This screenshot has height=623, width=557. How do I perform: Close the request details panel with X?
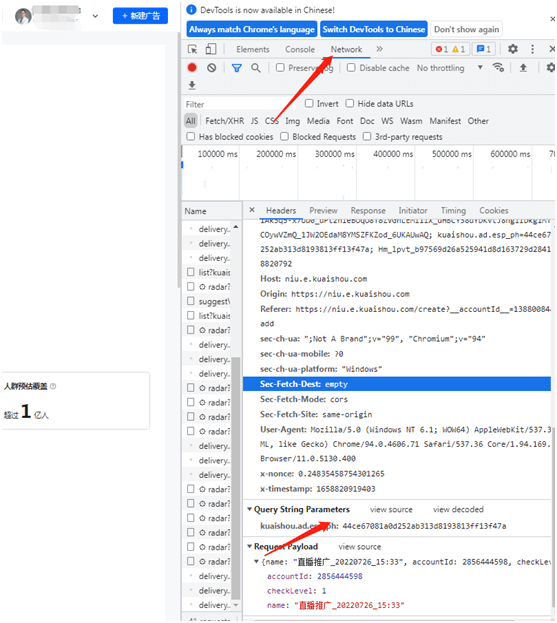[x=252, y=210]
